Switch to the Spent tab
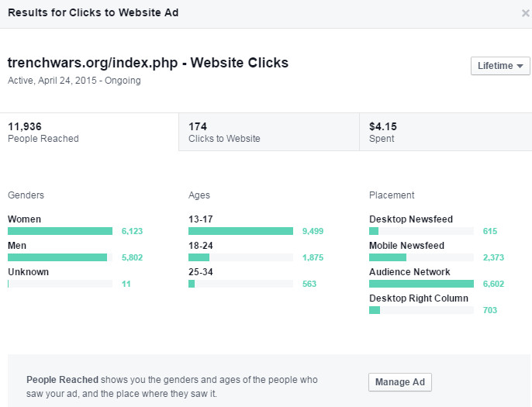 (444, 132)
